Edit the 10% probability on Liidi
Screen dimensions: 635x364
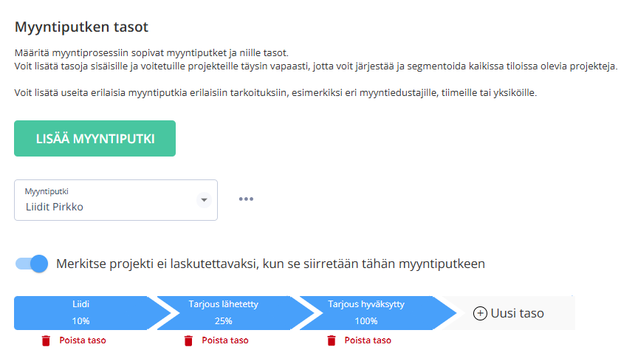[x=81, y=321]
